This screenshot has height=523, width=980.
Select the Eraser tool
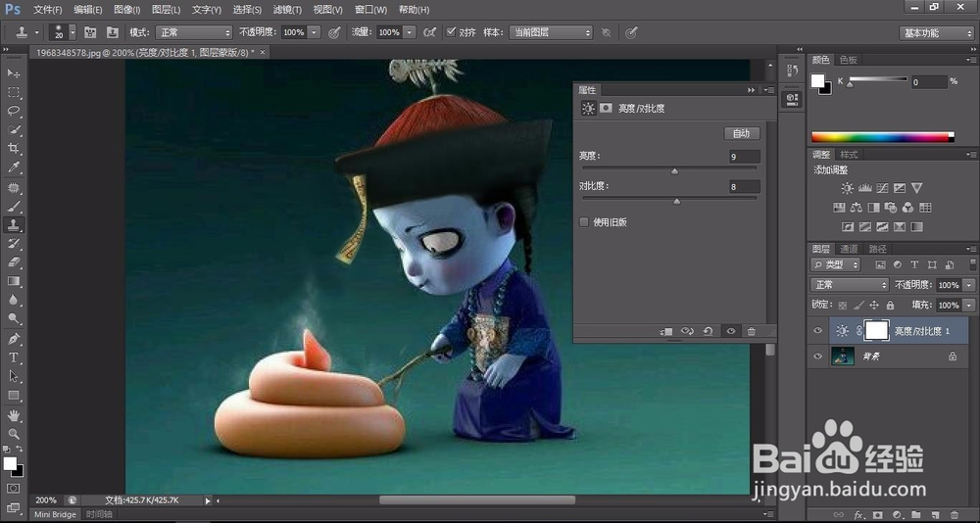tap(13, 262)
